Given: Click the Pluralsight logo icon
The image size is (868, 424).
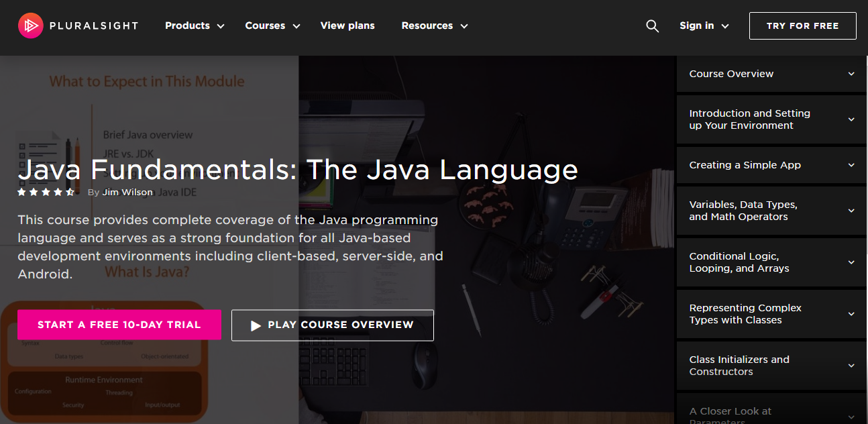Looking at the screenshot, I should [x=30, y=25].
